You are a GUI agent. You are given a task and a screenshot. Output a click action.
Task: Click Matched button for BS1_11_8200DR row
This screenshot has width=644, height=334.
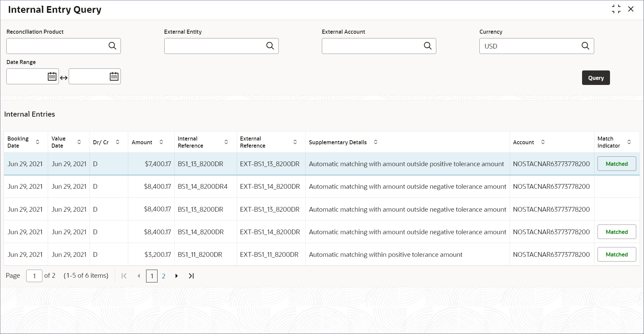point(616,254)
